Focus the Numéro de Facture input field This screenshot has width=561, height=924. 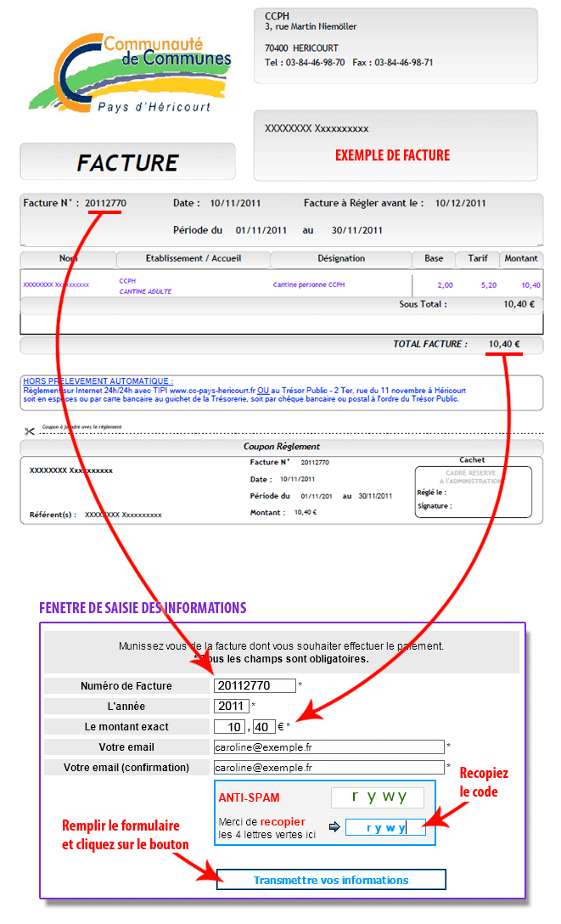pos(255,685)
